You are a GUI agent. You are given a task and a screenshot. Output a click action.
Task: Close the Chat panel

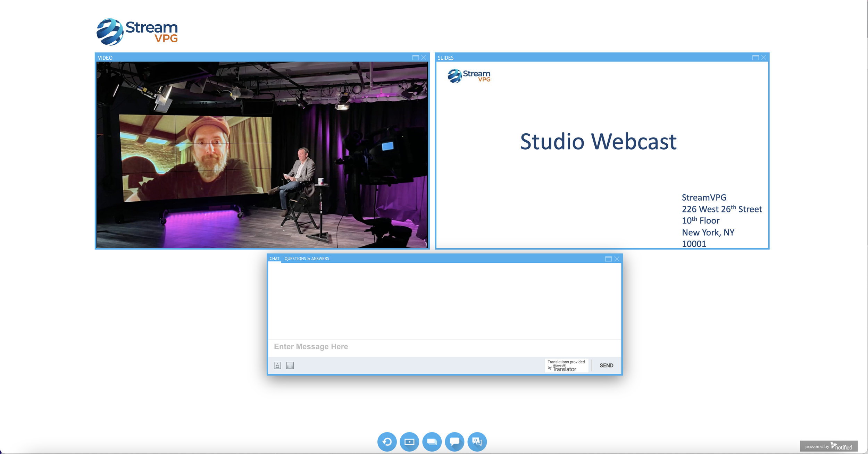coord(617,259)
